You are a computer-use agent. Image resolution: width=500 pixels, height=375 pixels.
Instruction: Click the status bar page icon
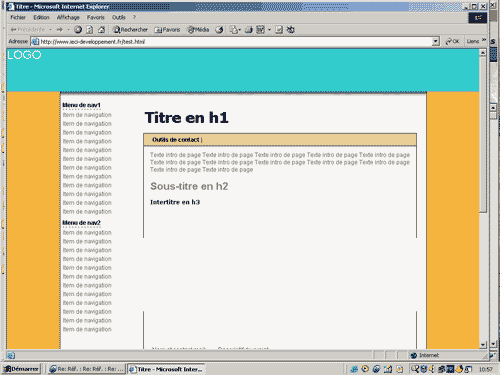point(10,355)
